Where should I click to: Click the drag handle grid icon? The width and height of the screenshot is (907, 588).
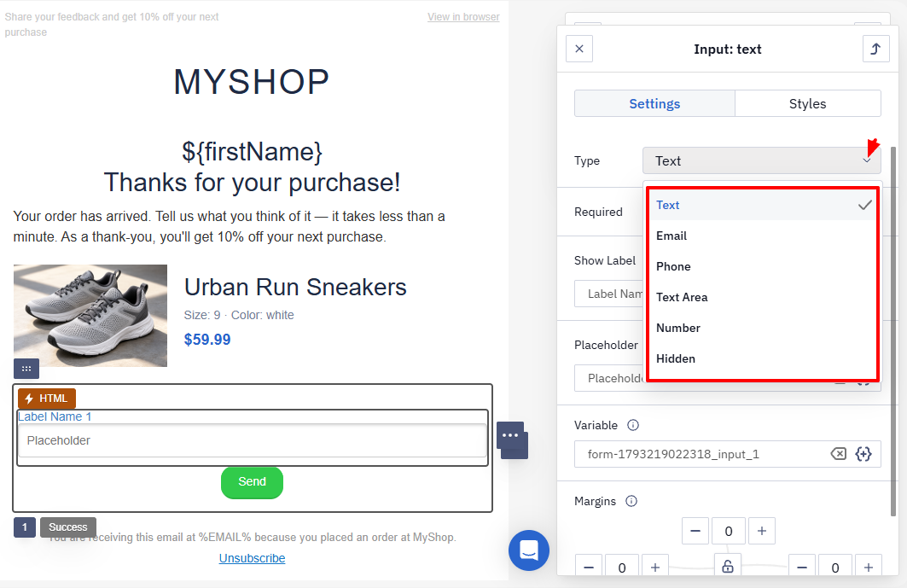tap(26, 369)
